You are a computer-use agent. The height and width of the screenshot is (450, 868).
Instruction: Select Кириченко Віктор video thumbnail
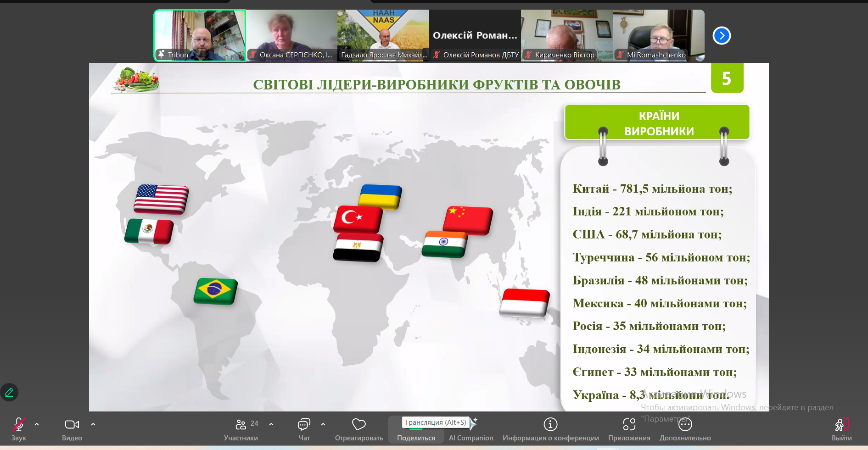point(567,35)
